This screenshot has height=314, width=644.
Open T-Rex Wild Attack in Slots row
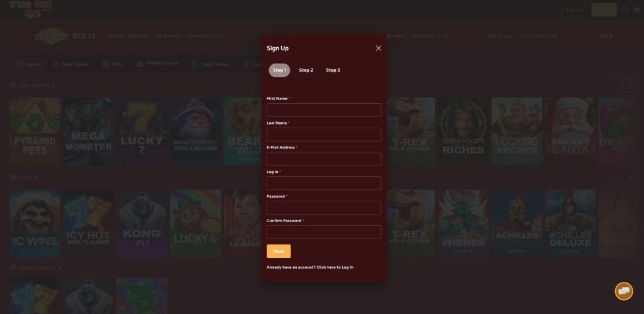click(x=411, y=223)
